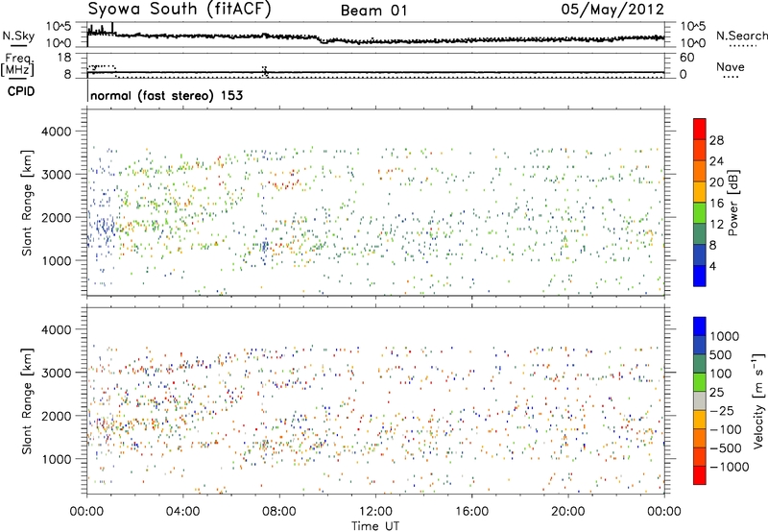
Task: Click the red bottom segment of Velocity colorbar
Action: 700,475
